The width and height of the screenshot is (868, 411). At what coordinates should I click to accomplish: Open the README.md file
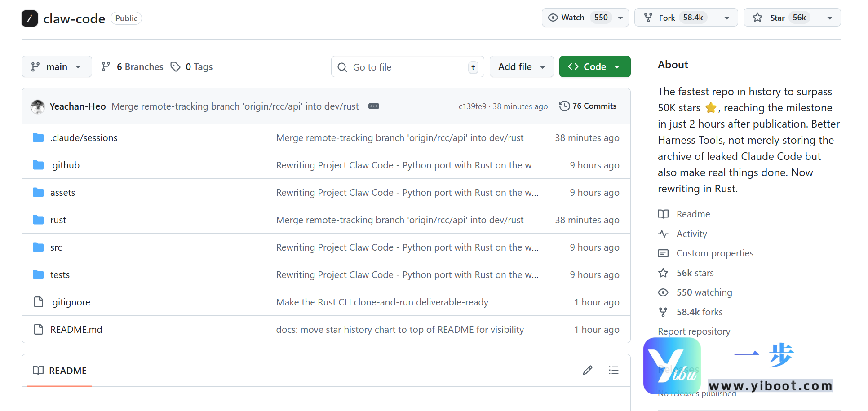76,330
